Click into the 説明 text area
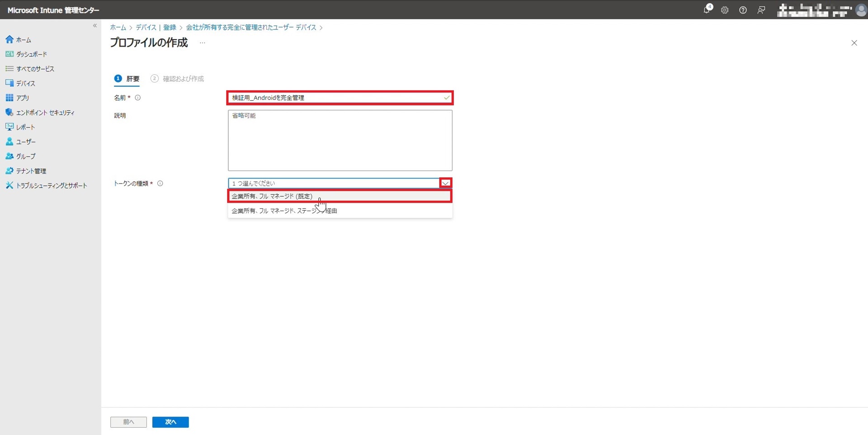The width and height of the screenshot is (868, 435). pos(340,140)
